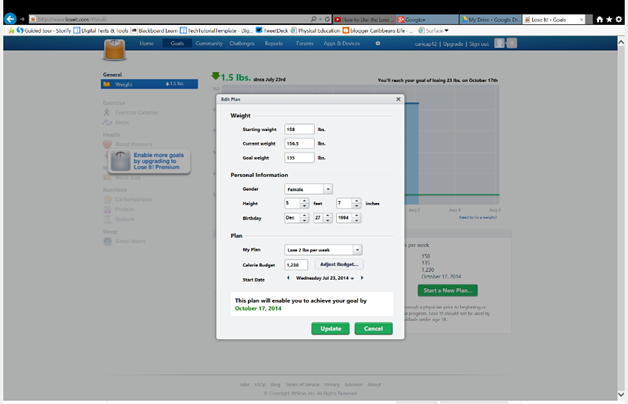Click the address bar refresh icon
628x404 pixels.
click(x=327, y=19)
